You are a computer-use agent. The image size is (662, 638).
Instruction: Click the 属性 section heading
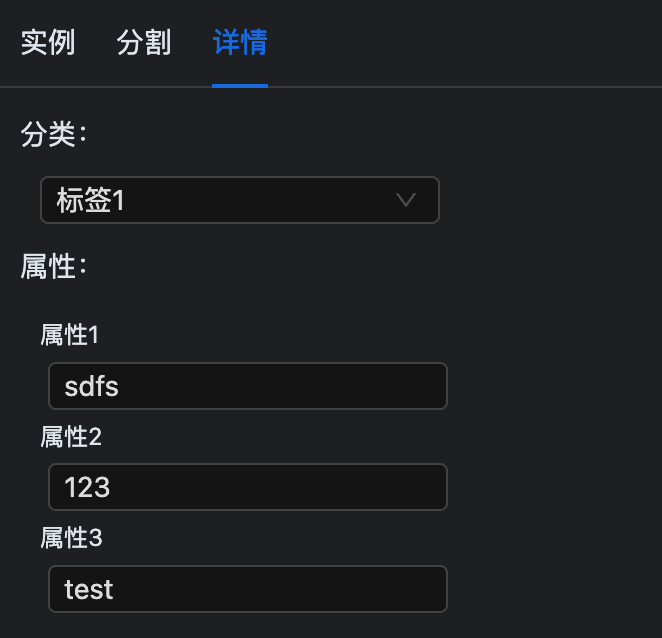tap(54, 266)
